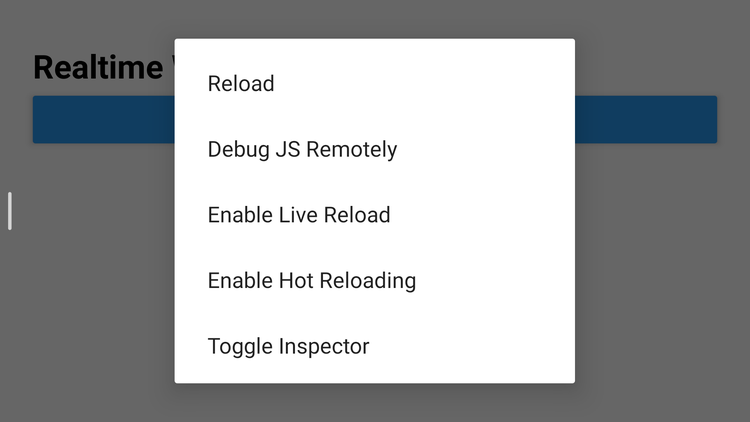The height and width of the screenshot is (422, 750).
Task: Click the white vertical handle on left edge
Action: pos(10,211)
